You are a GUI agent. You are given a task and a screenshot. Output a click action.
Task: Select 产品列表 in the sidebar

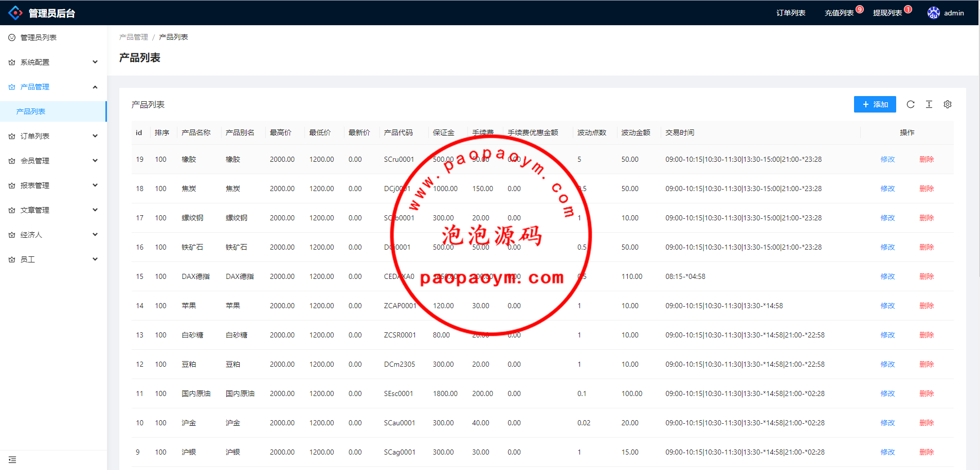(x=31, y=111)
